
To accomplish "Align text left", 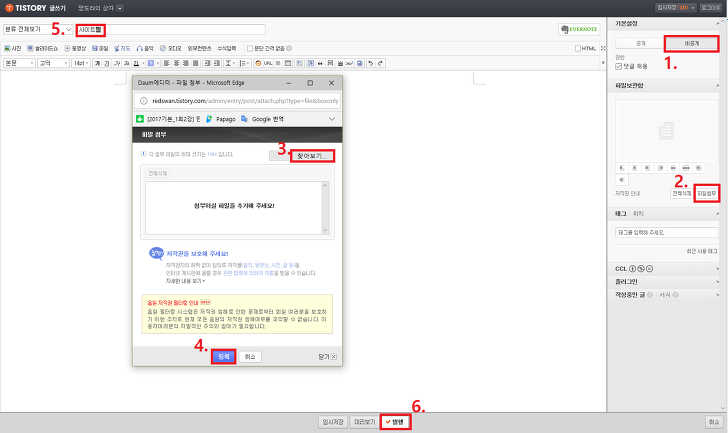I will coord(167,63).
